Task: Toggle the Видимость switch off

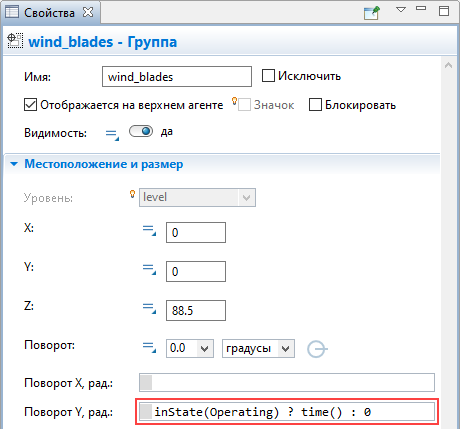Action: [141, 131]
